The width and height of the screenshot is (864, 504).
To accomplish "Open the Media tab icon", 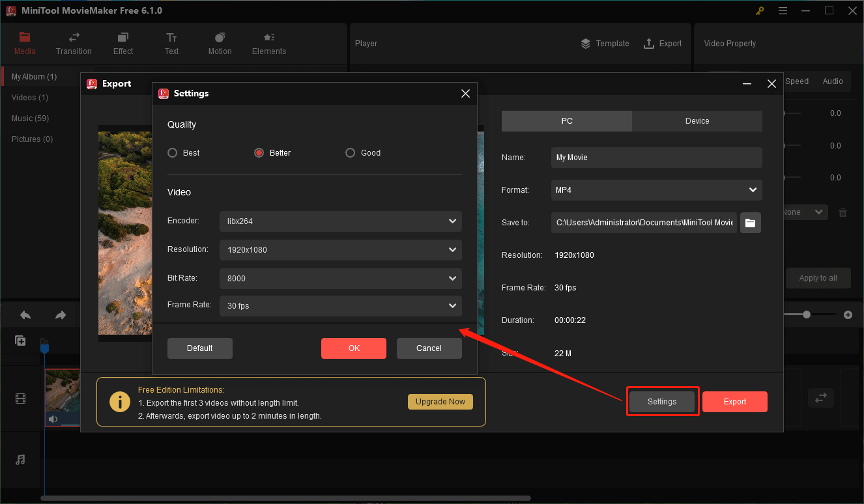I will click(25, 37).
